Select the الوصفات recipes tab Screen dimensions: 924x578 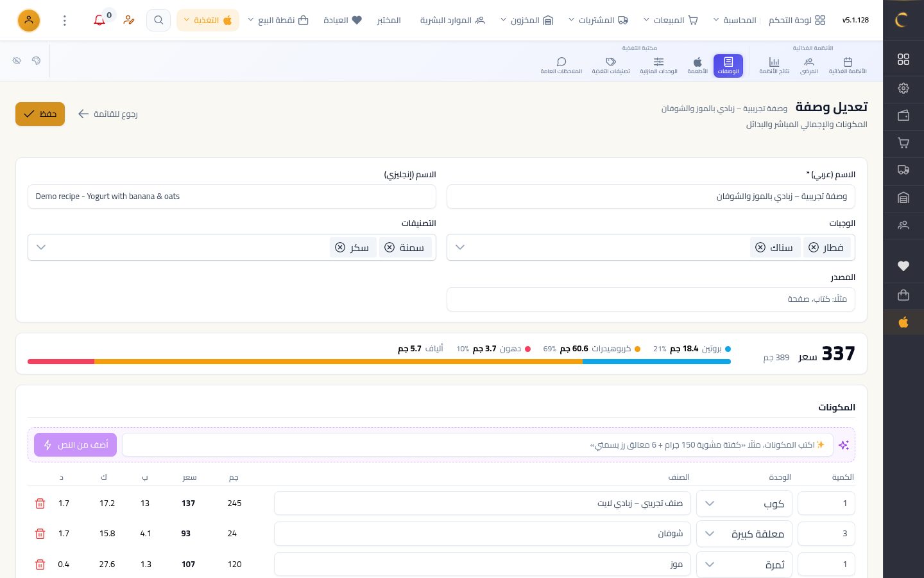pyautogui.click(x=728, y=66)
